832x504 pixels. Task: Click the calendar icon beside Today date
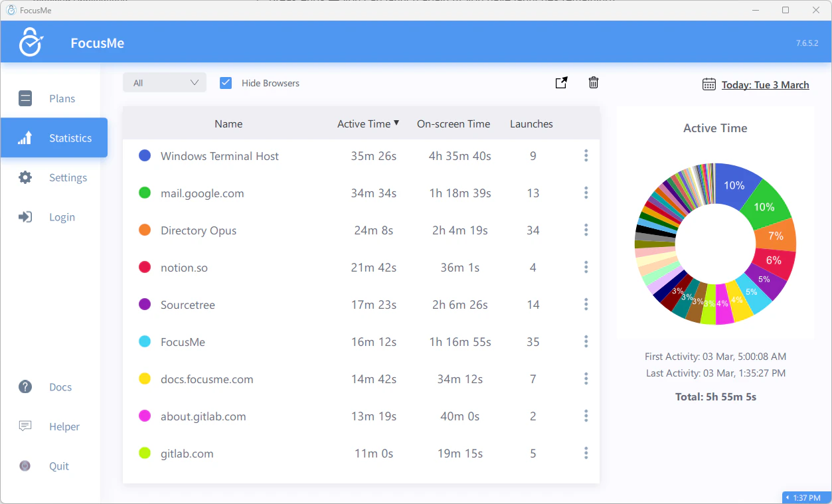[709, 84]
